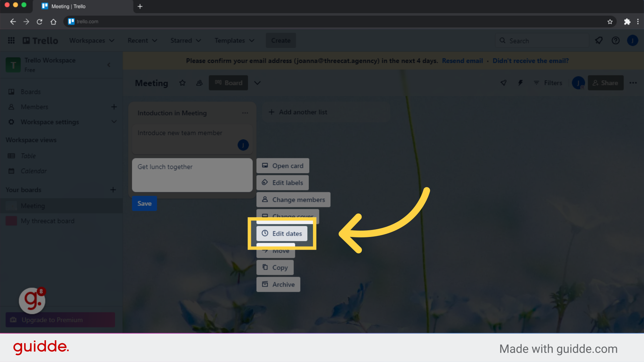The height and width of the screenshot is (362, 644).
Task: Click the Resend email link
Action: pos(462,61)
